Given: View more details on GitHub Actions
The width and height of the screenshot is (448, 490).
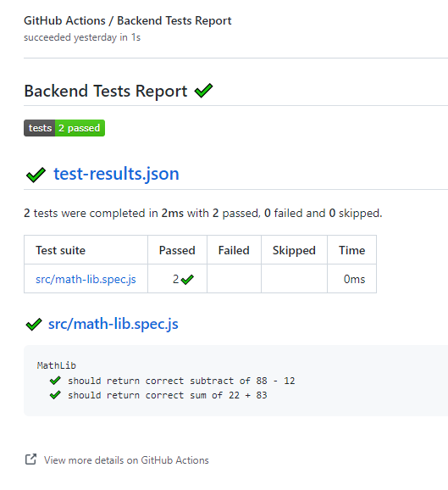Looking at the screenshot, I should pyautogui.click(x=126, y=460).
